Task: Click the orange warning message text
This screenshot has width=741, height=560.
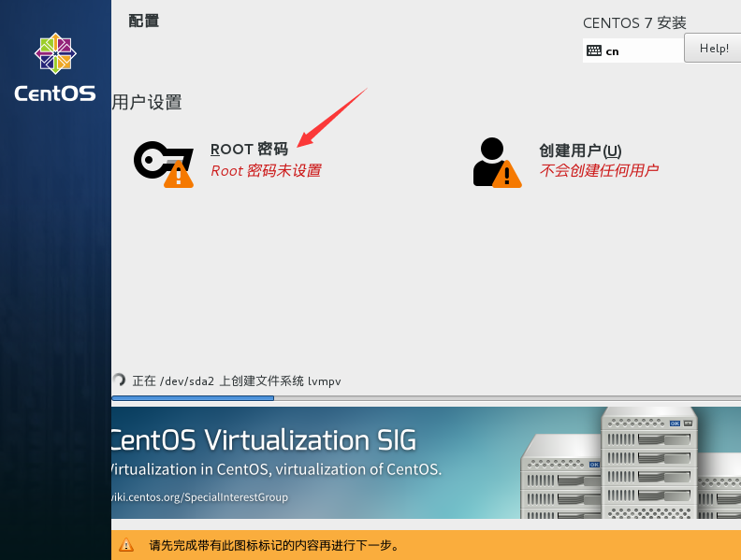Action: (x=274, y=545)
